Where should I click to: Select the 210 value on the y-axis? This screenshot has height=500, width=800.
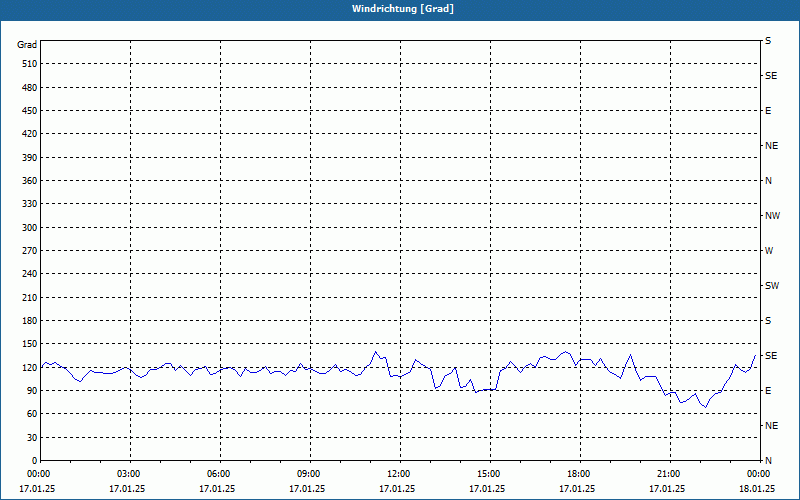[30, 297]
